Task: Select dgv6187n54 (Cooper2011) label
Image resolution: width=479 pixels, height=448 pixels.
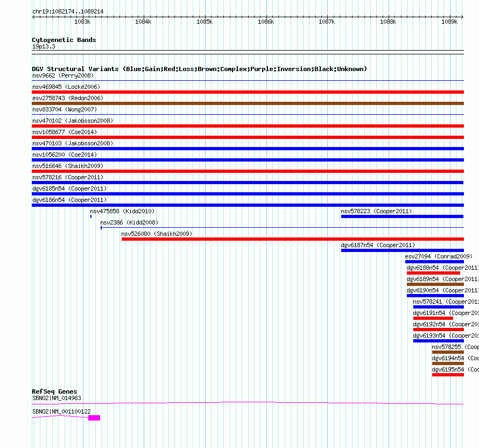Action: coord(378,245)
